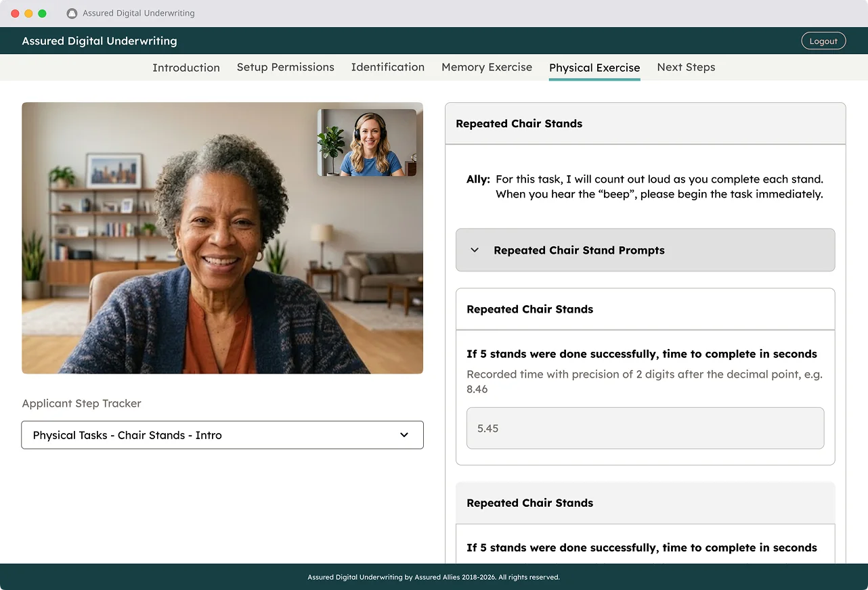The image size is (868, 590).
Task: Close the window with the red button
Action: [15, 14]
